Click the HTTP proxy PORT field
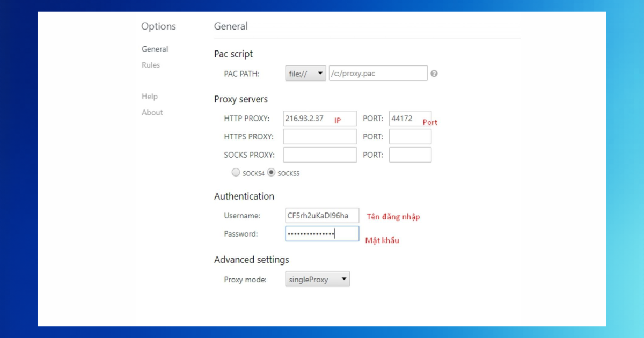The height and width of the screenshot is (338, 644). point(410,119)
